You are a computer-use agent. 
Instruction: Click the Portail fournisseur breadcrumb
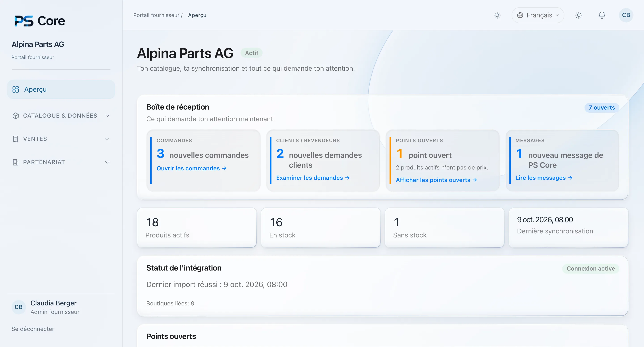tap(156, 15)
